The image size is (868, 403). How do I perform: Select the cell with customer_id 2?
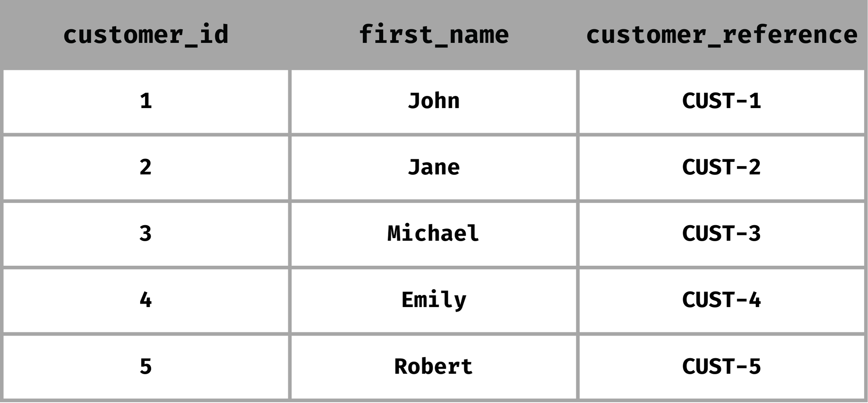click(146, 168)
